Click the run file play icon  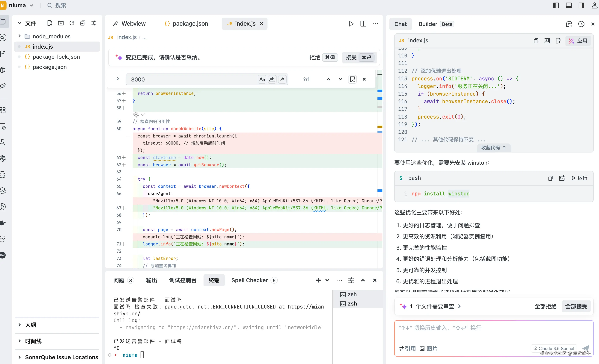tap(351, 24)
